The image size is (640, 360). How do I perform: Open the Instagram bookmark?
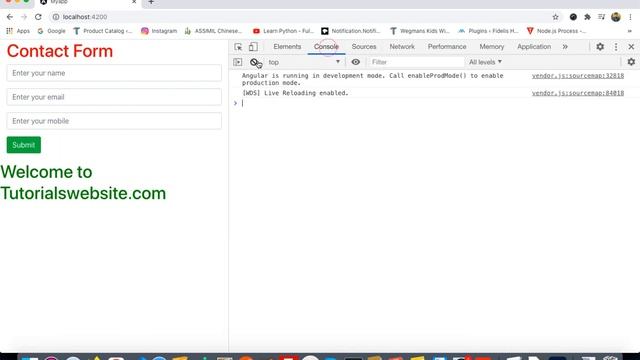(159, 31)
